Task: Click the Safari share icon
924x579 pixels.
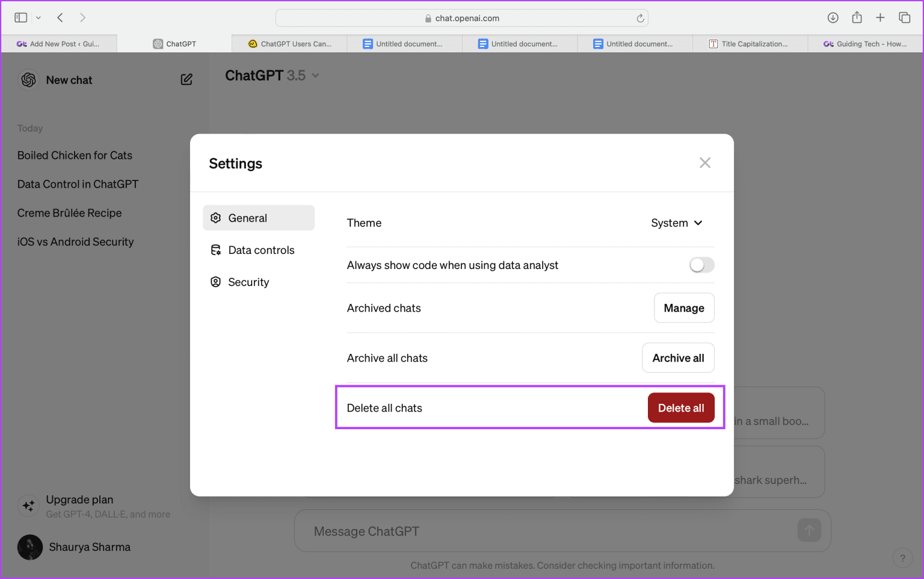Action: click(x=857, y=17)
